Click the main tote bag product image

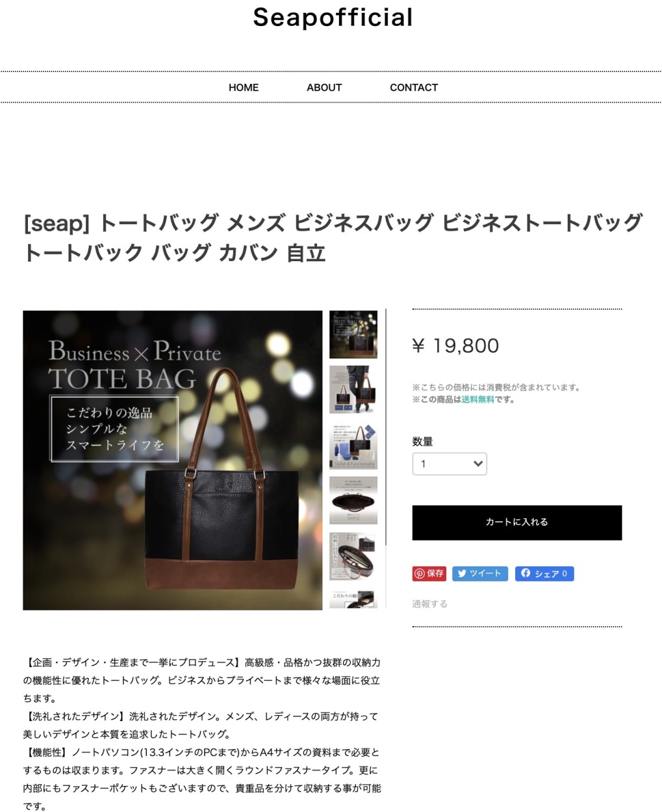[x=173, y=460]
